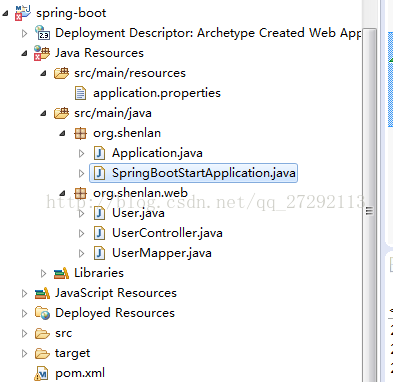Select the src/main/java label
The width and height of the screenshot is (393, 382).
tap(113, 113)
